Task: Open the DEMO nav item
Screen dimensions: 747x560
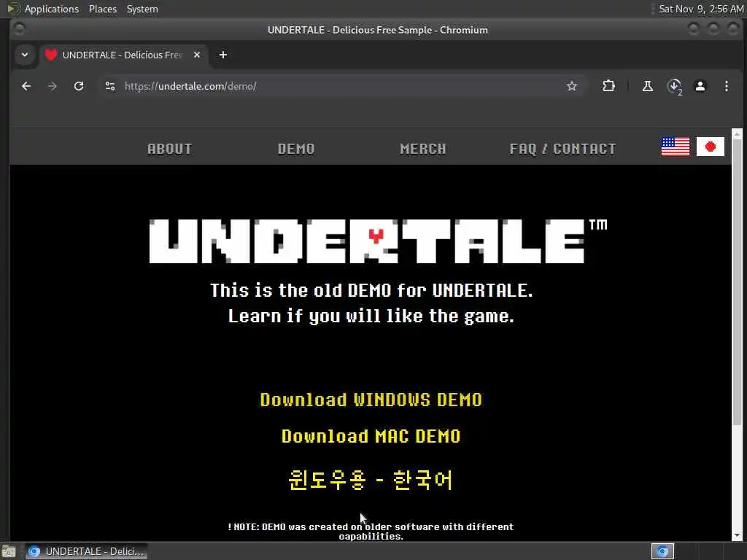Action: coord(296,149)
